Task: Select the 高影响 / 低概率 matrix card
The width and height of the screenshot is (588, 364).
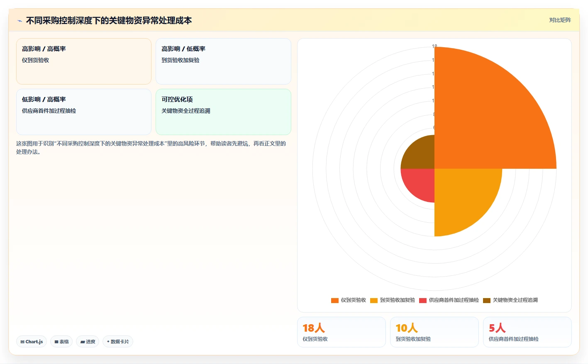Action: tap(223, 61)
